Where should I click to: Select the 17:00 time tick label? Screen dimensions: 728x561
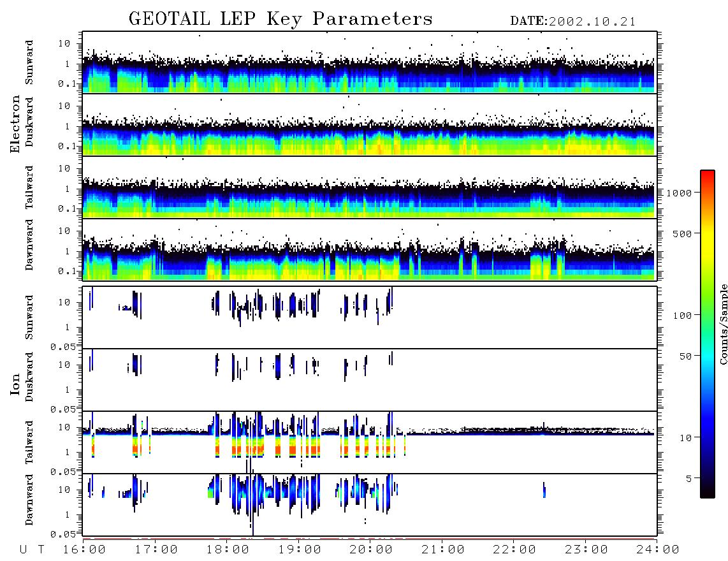(x=156, y=550)
